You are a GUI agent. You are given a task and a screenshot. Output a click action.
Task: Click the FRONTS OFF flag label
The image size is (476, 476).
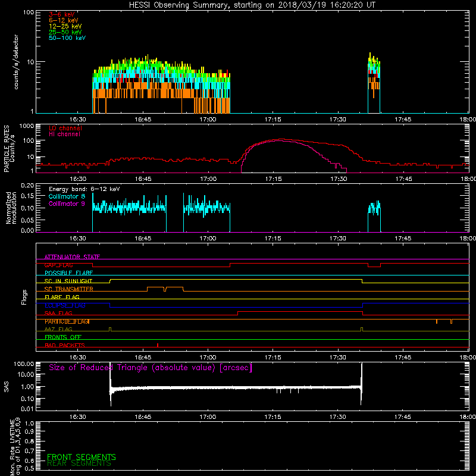click(x=63, y=337)
